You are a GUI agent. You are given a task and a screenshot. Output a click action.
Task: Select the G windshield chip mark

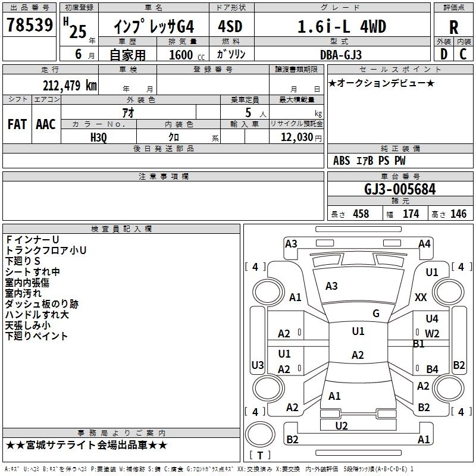[376, 314]
